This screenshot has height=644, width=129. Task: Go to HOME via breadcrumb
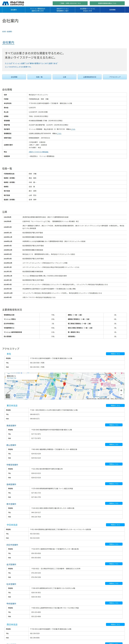click(x=4, y=31)
